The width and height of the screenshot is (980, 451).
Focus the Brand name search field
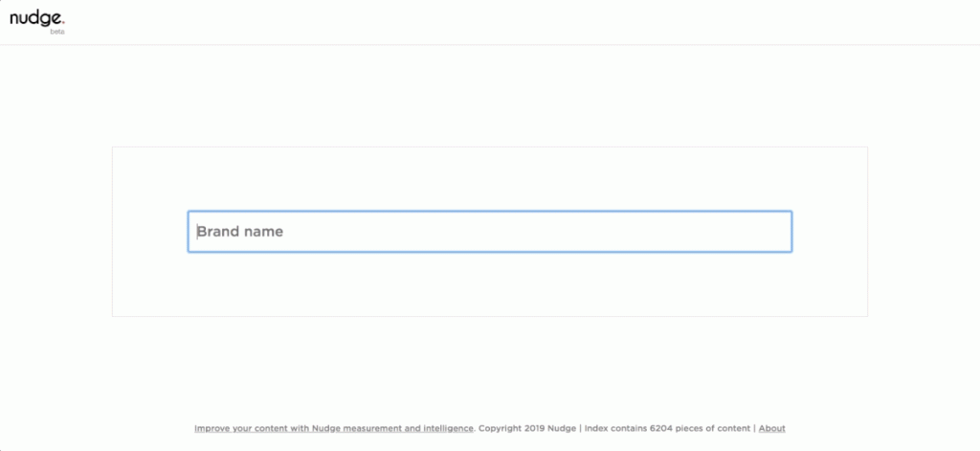(489, 232)
